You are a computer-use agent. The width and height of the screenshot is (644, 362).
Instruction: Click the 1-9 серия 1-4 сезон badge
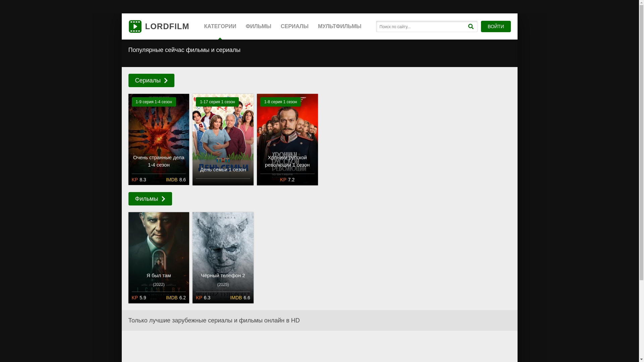(x=154, y=102)
